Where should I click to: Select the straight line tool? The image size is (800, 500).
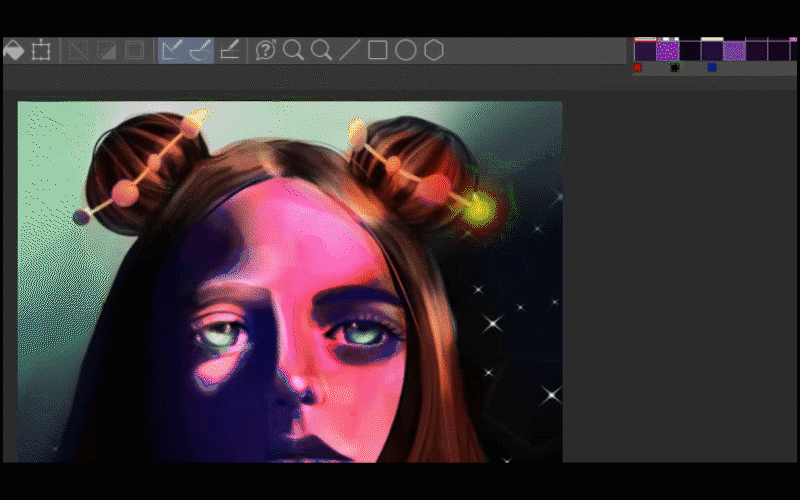[x=349, y=51]
